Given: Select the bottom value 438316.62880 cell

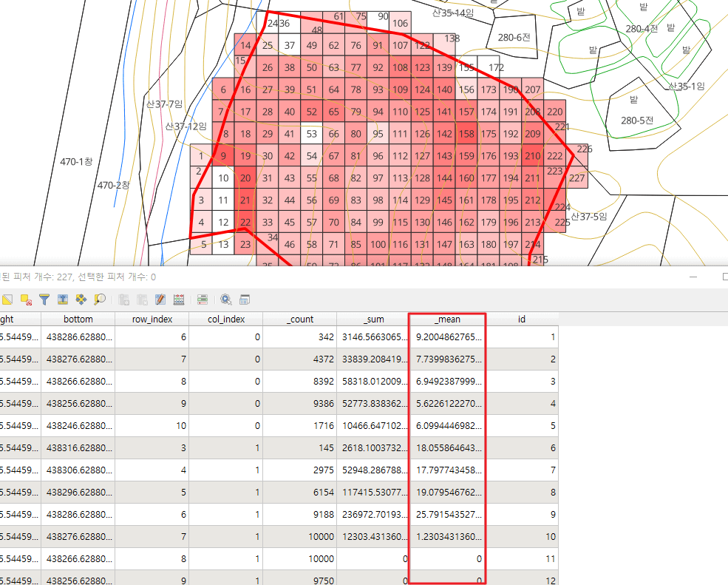Looking at the screenshot, I should (78, 447).
